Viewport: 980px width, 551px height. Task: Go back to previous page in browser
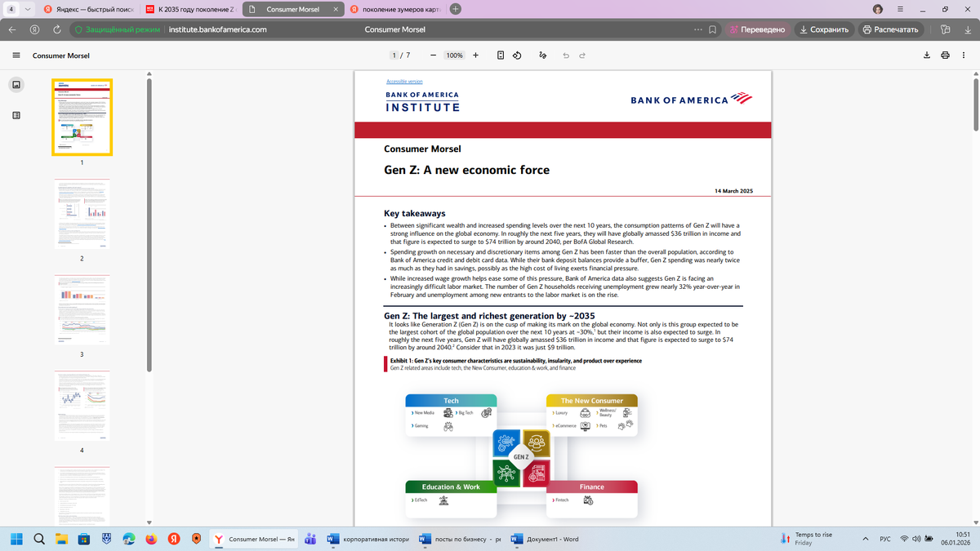click(x=12, y=29)
